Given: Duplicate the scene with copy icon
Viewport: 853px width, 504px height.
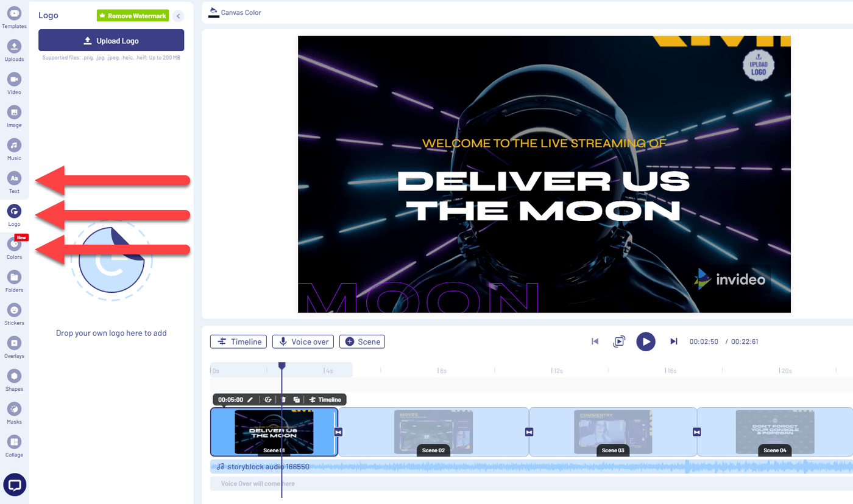Looking at the screenshot, I should (296, 400).
